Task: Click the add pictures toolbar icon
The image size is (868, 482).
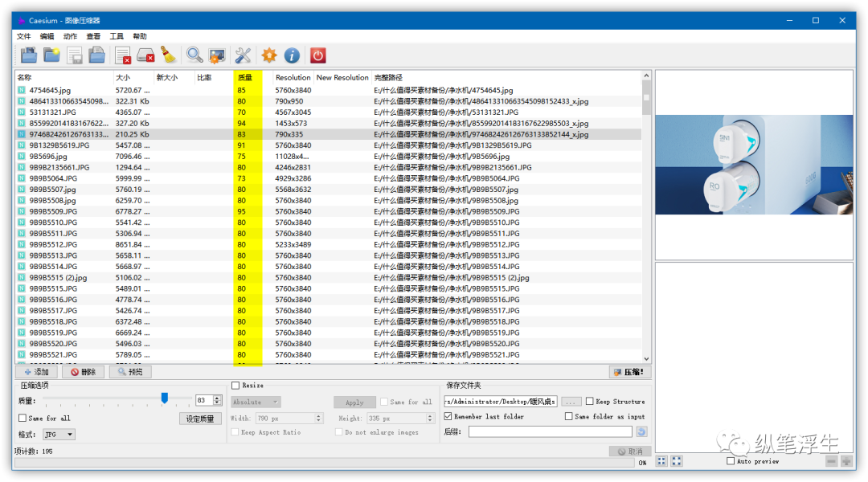Action: tap(29, 55)
